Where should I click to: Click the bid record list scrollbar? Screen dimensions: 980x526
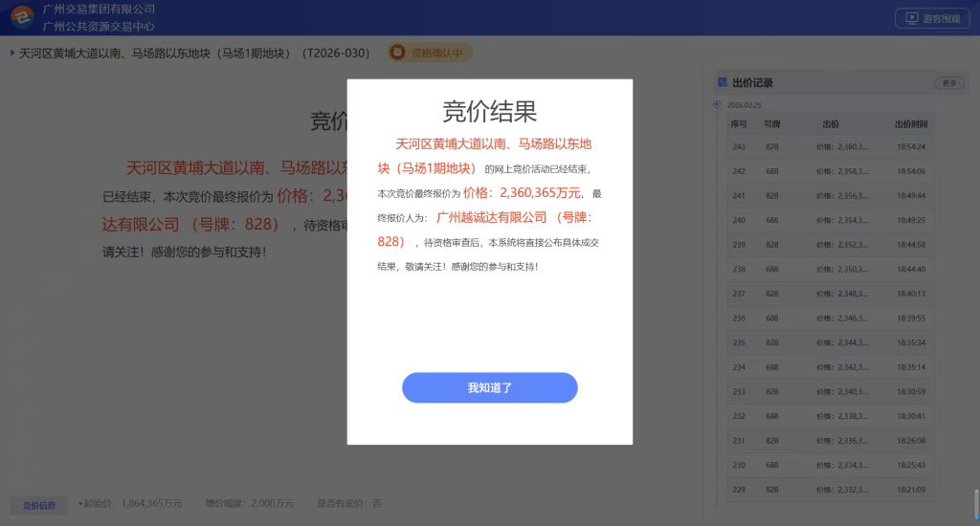pos(976,504)
